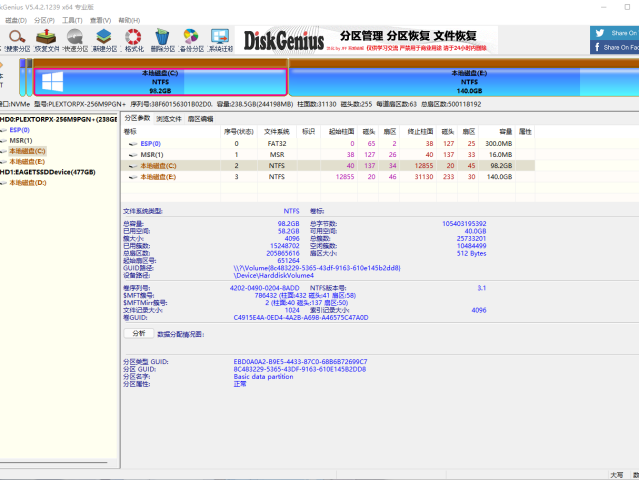Viewport: 639px width, 480px height.
Task: Switch to the 浏览文件 tab
Action: pyautogui.click(x=169, y=119)
